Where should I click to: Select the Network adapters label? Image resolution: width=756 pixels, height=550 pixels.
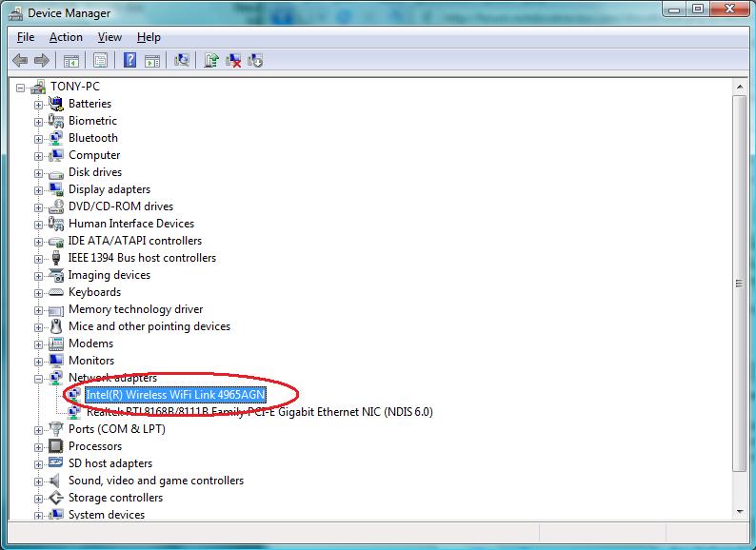click(x=112, y=378)
